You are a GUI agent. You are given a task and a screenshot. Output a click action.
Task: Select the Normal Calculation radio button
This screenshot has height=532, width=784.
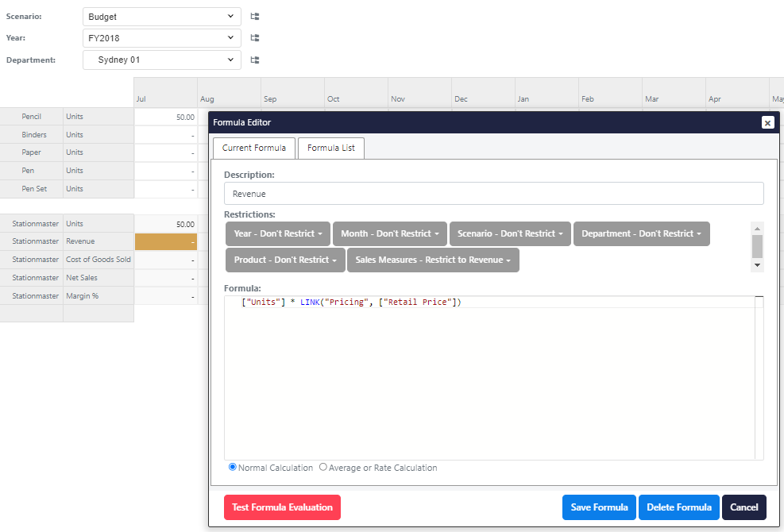tap(232, 467)
